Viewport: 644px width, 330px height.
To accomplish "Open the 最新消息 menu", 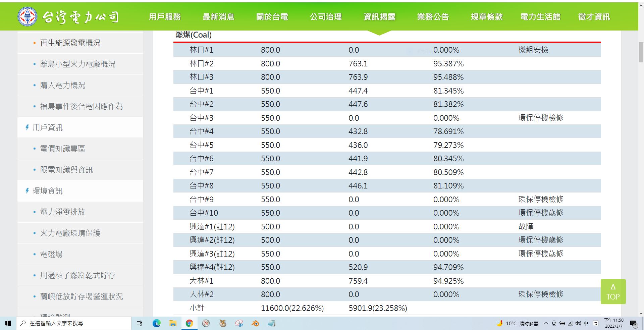I will 218,17.
